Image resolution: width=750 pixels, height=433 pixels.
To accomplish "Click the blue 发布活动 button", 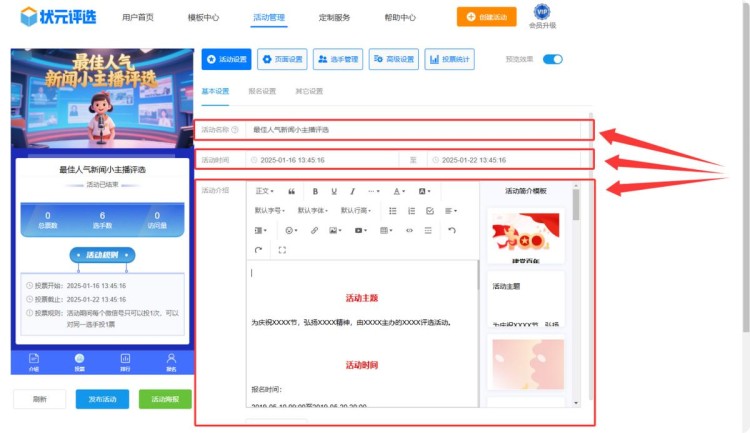I will click(102, 399).
